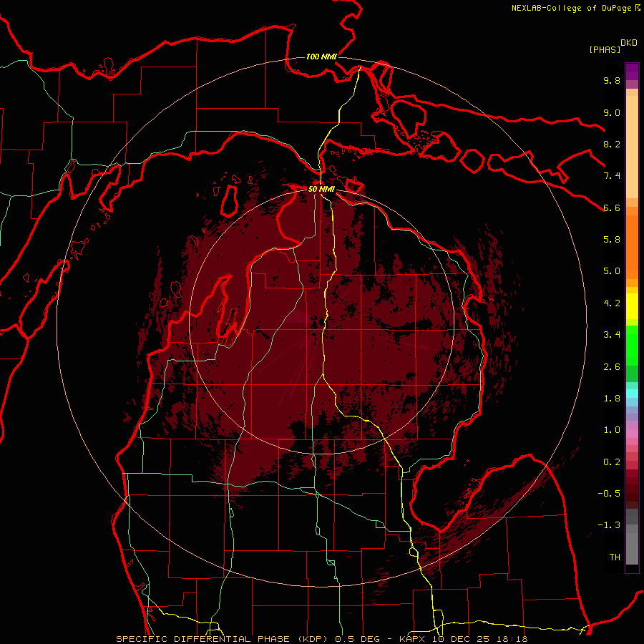Click the 1.8 legend value

click(x=612, y=399)
